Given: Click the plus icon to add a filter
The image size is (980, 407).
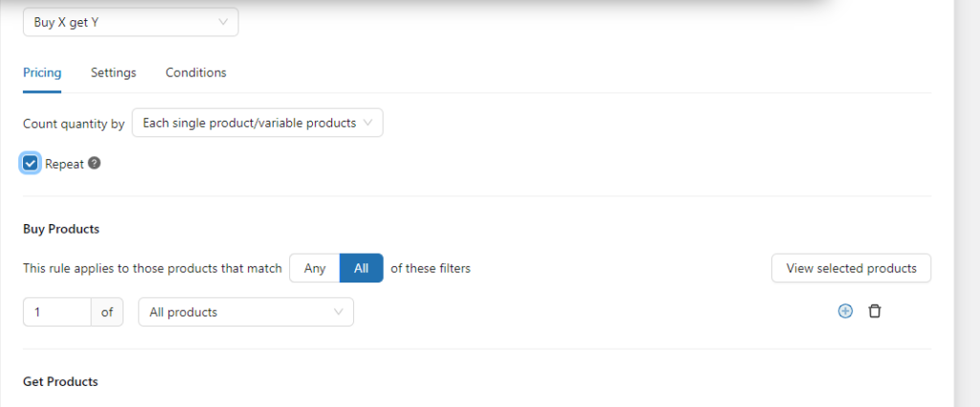Looking at the screenshot, I should tap(845, 311).
